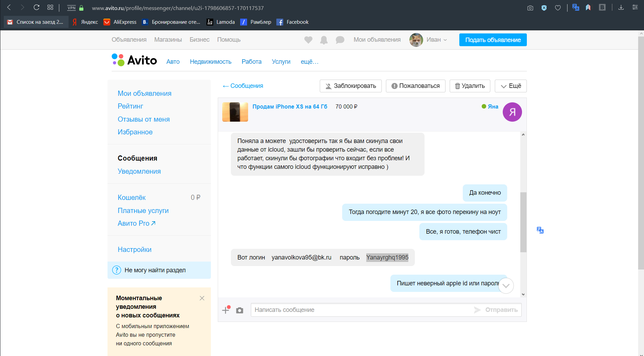Select Отзывы от меня in the sidebar
Image resolution: width=644 pixels, height=356 pixels.
(144, 119)
